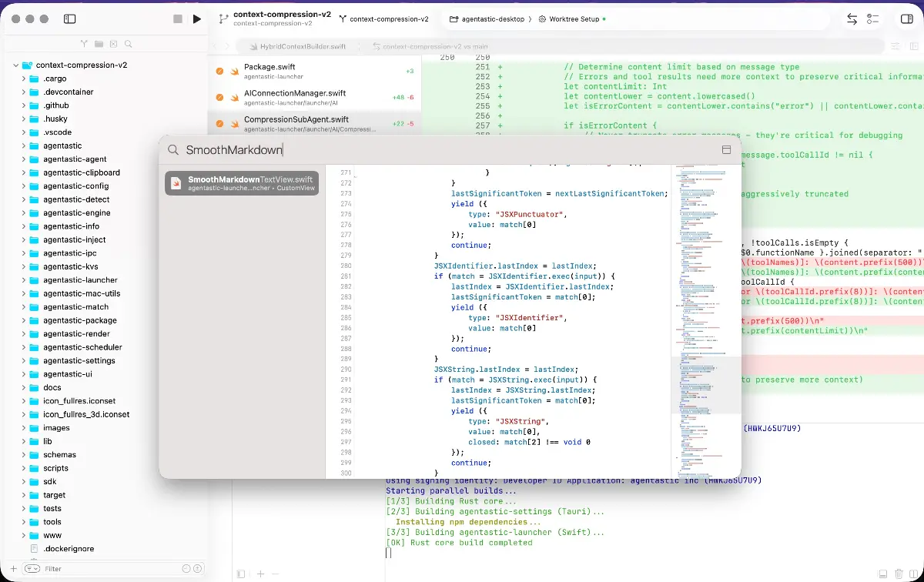Open the task checklist toolbar icon

(x=873, y=19)
